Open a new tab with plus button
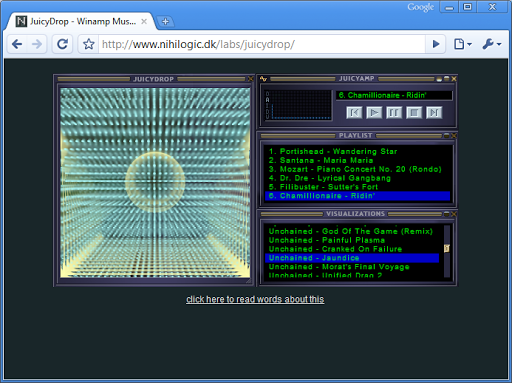512x383 pixels. coord(165,22)
